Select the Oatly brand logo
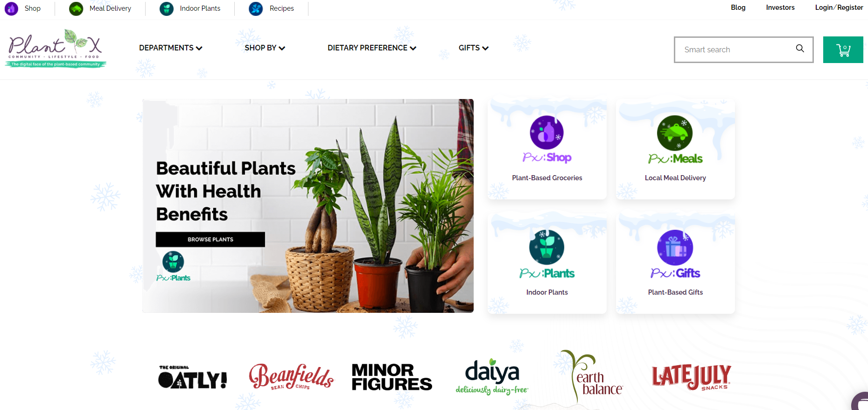868x410 pixels. click(192, 377)
